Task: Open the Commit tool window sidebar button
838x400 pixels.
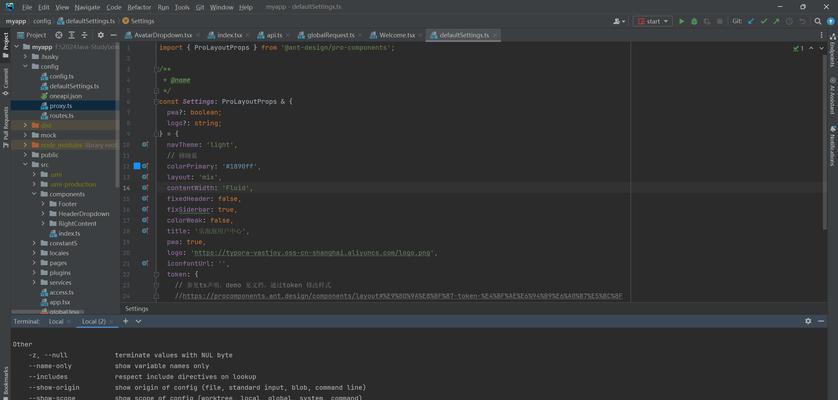Action: click(6, 81)
